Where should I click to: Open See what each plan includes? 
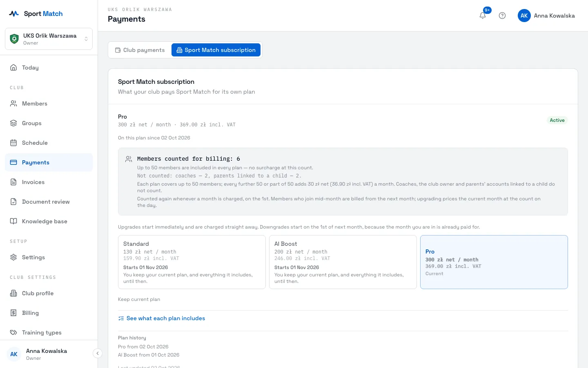click(162, 318)
